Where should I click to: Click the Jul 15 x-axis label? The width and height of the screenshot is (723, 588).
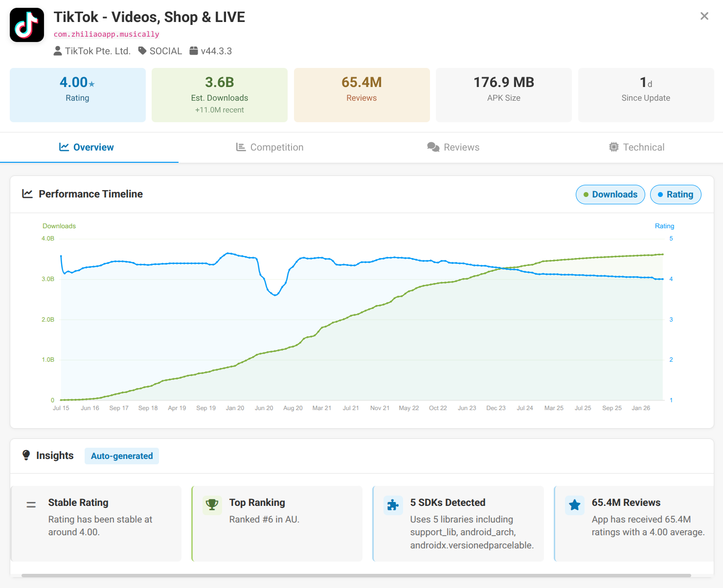[x=61, y=408]
